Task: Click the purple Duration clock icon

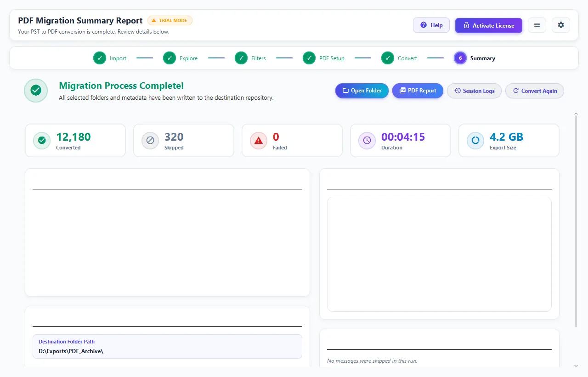Action: click(x=367, y=141)
